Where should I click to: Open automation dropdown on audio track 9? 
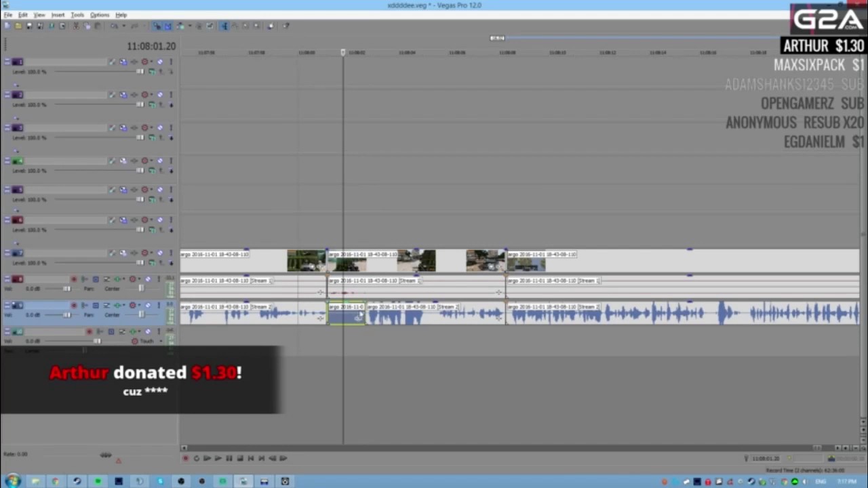(x=139, y=306)
